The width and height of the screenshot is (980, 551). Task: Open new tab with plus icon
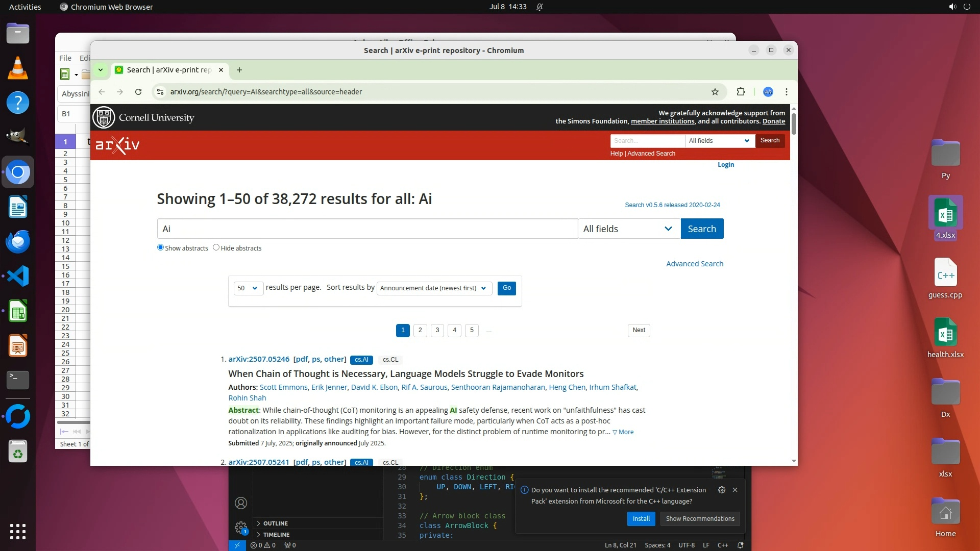(x=239, y=70)
